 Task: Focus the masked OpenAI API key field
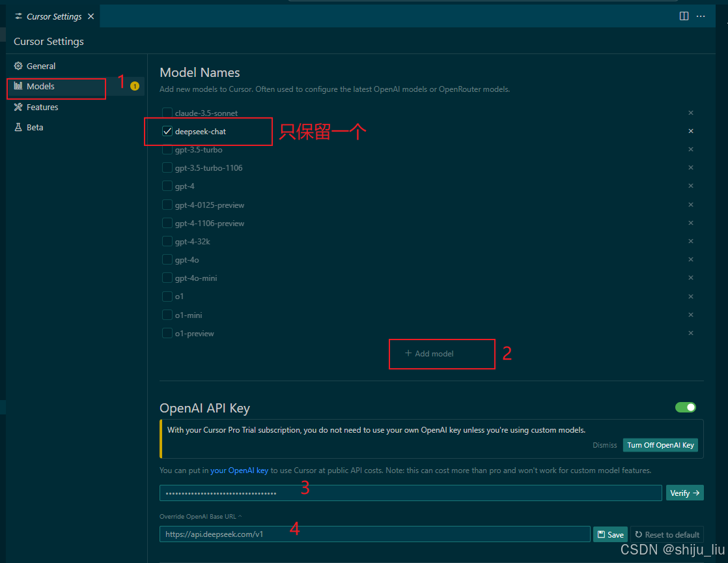(x=410, y=493)
